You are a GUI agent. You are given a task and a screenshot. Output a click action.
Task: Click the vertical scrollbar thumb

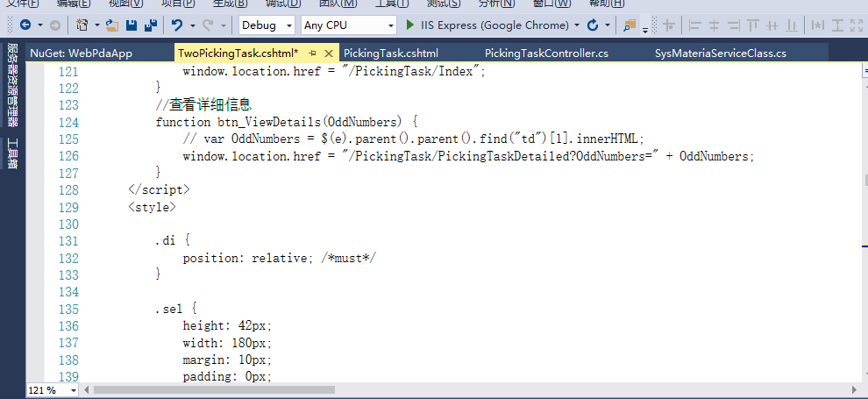tap(865, 181)
